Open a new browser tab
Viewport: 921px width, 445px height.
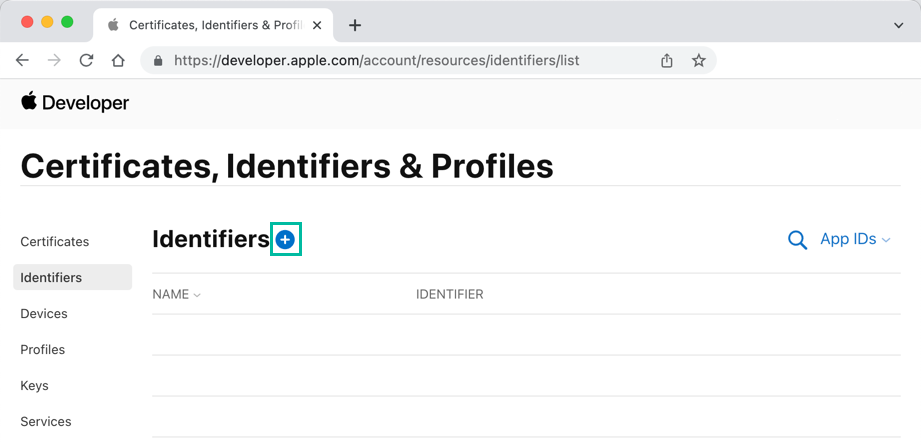[355, 25]
